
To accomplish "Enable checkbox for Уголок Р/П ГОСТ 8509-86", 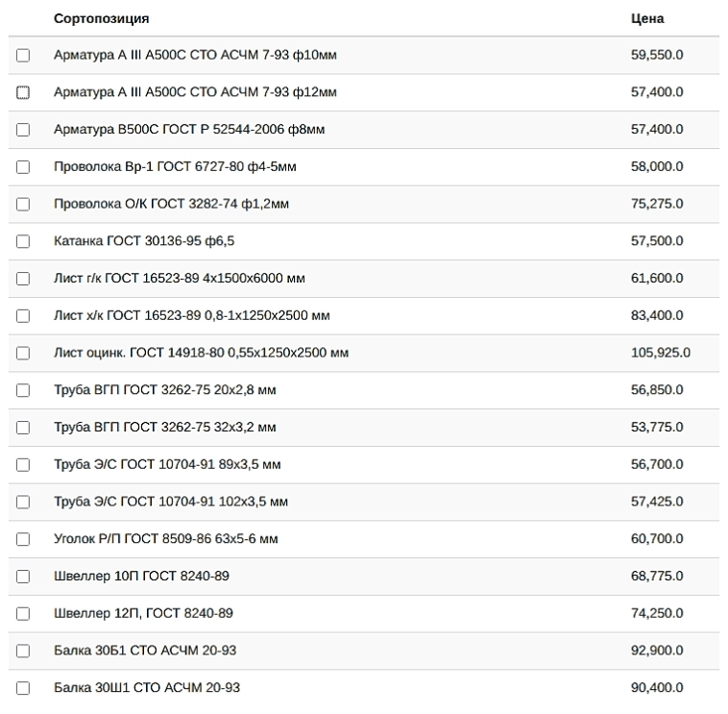I will pos(23,540).
